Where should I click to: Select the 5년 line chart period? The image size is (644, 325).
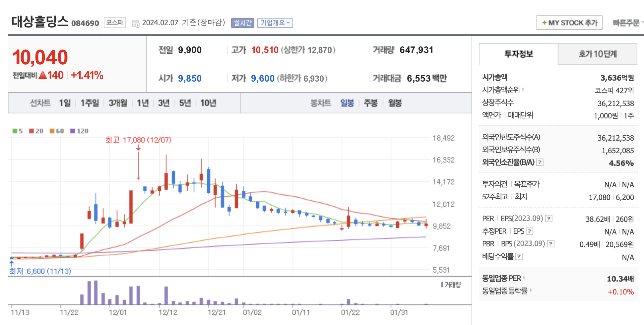pyautogui.click(x=185, y=103)
